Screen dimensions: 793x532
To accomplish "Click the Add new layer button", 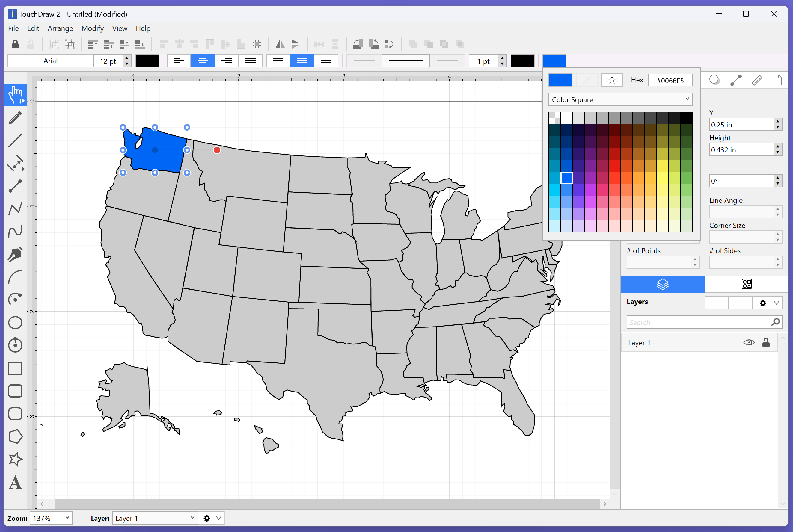I will 716,303.
